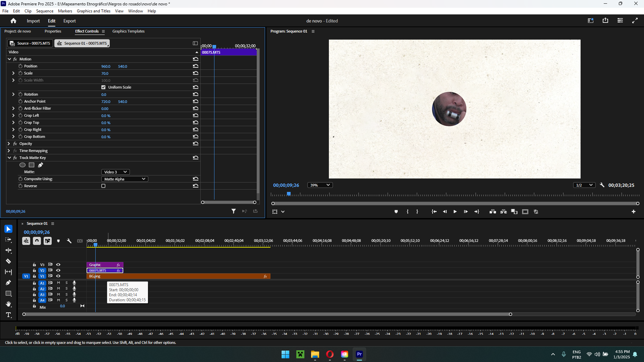Collapse the Motion effect section

[x=9, y=59]
